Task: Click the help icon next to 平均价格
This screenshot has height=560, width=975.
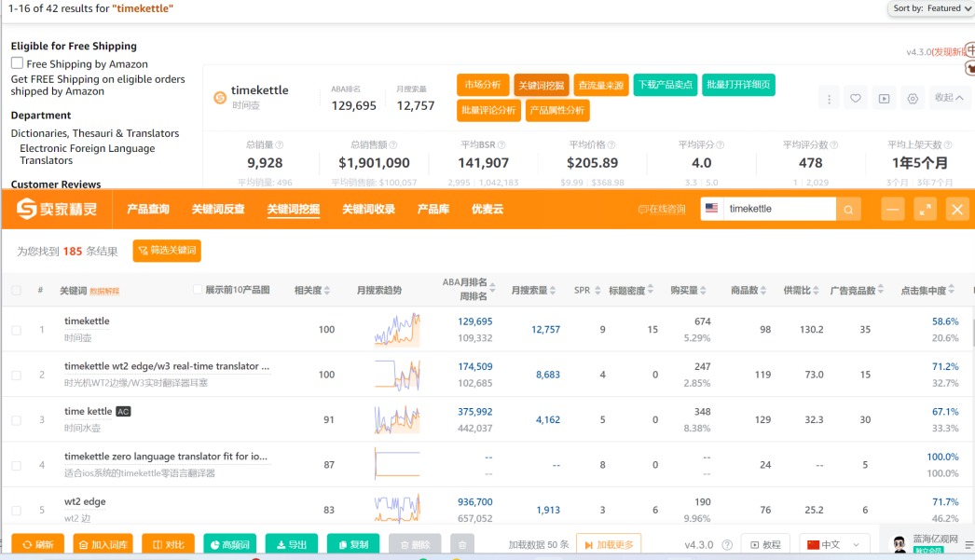Action: [611, 144]
